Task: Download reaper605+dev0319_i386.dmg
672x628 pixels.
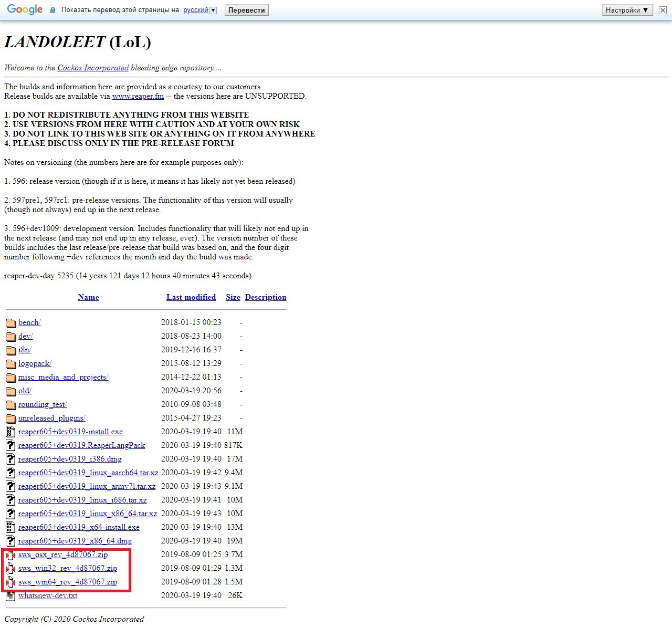Action: pos(70,459)
